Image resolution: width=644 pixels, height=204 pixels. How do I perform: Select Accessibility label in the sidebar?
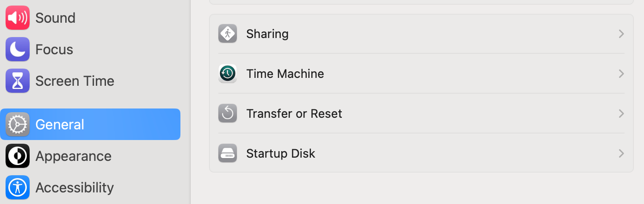(74, 187)
